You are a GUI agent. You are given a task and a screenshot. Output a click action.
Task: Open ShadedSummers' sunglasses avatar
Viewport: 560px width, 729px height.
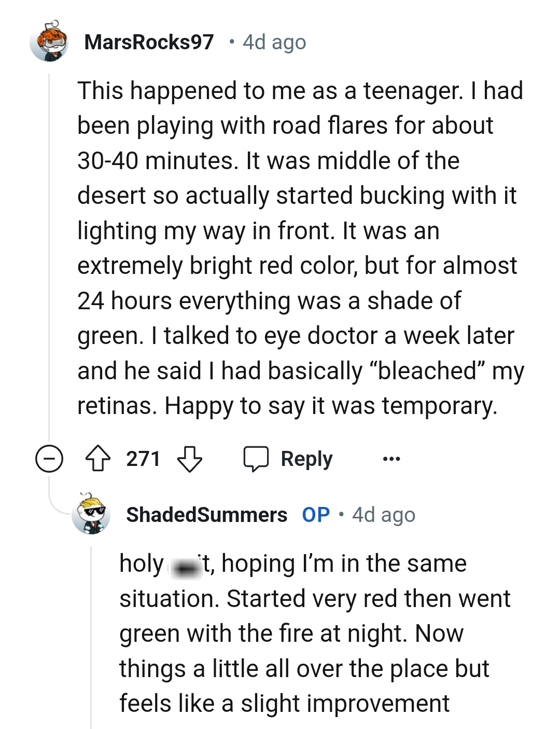pos(91,515)
